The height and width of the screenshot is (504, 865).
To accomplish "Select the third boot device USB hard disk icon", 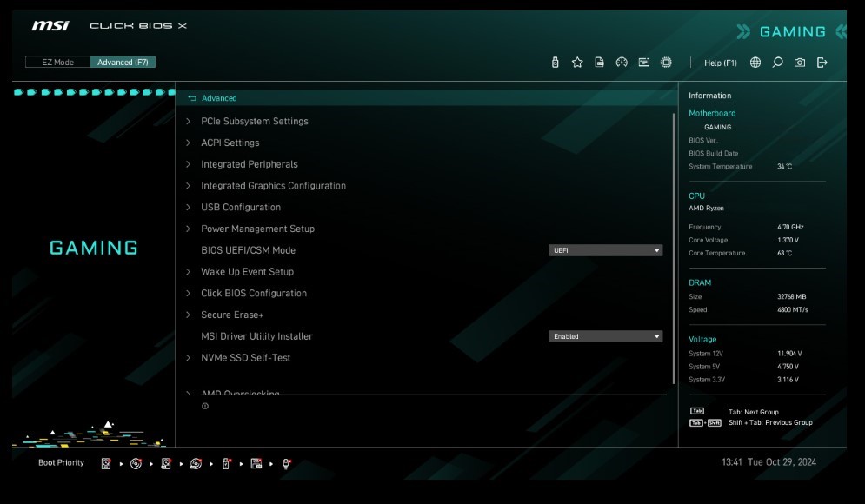I will pyautogui.click(x=166, y=464).
